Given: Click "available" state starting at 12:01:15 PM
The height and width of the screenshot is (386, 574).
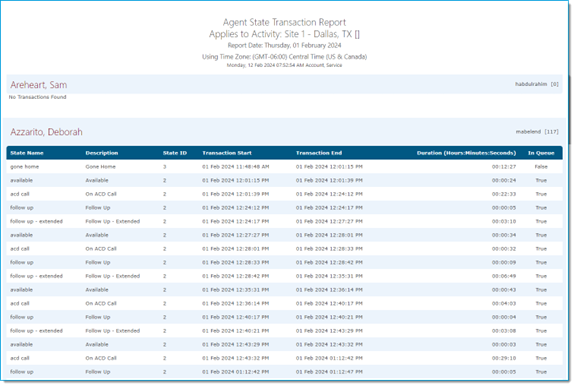Looking at the screenshot, I should click(x=21, y=181).
